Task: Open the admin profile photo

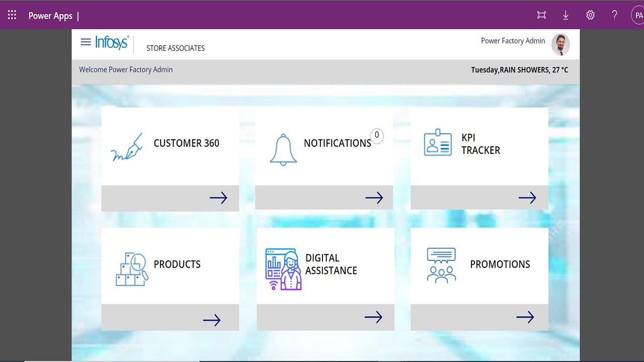Action: 560,44
